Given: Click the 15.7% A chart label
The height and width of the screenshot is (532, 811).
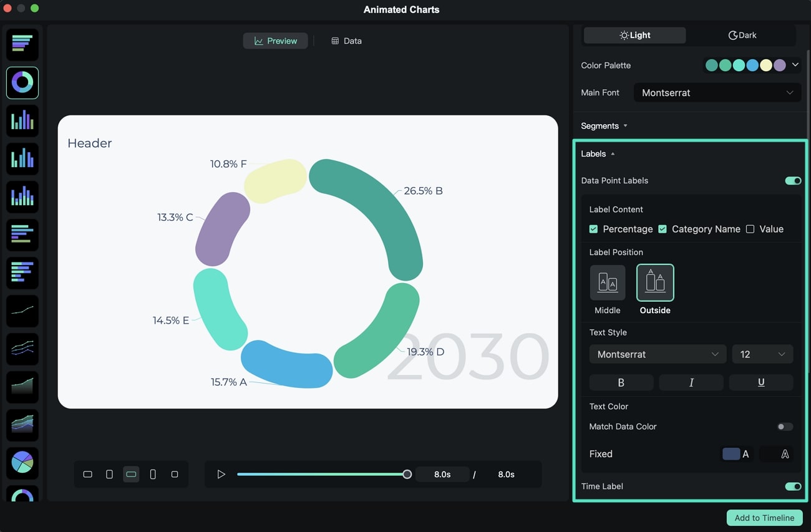Looking at the screenshot, I should click(x=229, y=382).
